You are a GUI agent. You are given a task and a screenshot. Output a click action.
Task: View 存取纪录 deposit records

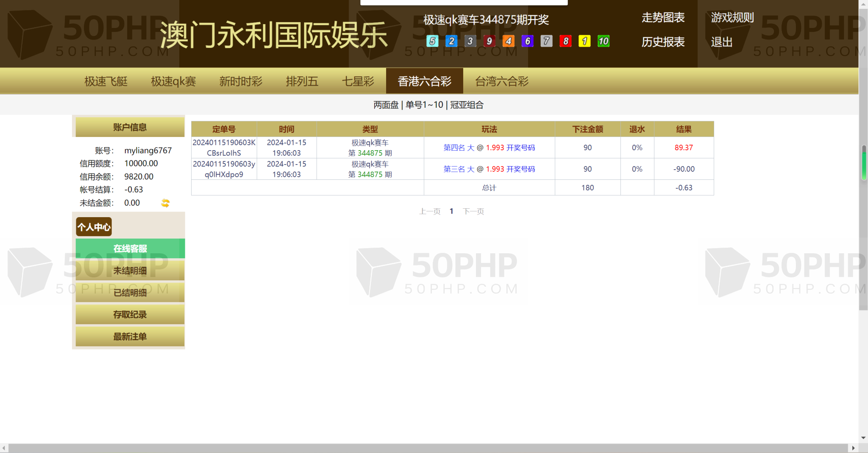pyautogui.click(x=130, y=314)
